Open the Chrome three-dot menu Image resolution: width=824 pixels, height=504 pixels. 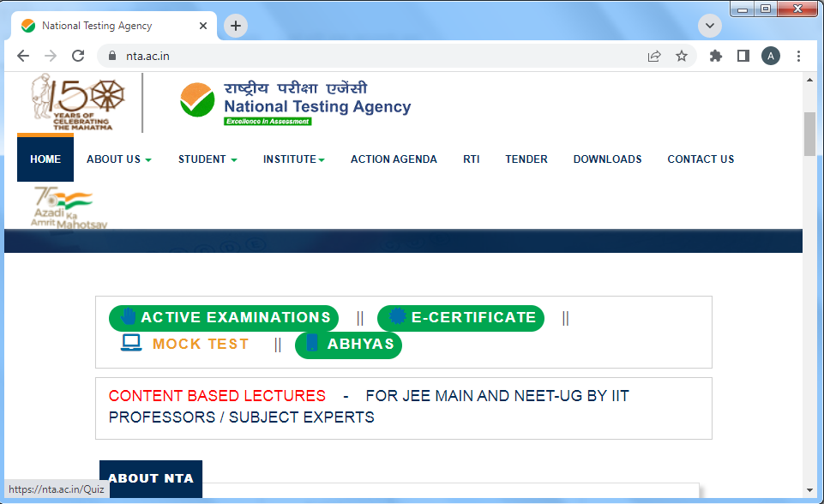[x=799, y=56]
